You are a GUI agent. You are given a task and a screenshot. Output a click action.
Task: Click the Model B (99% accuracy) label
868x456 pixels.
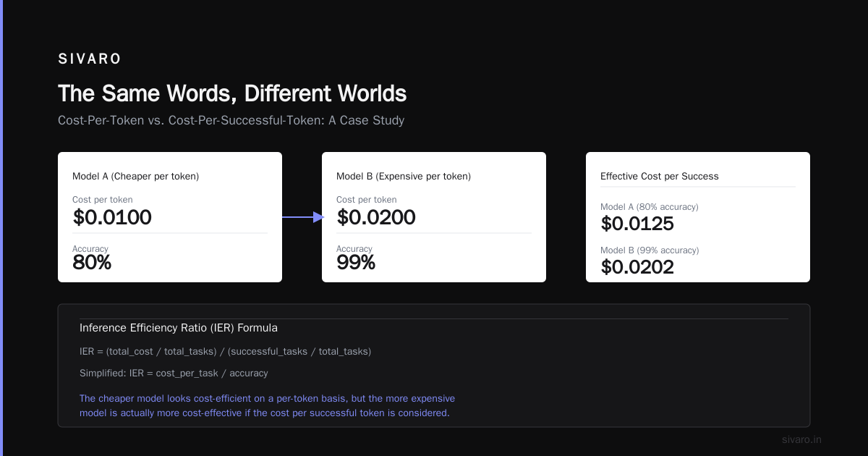tap(650, 250)
